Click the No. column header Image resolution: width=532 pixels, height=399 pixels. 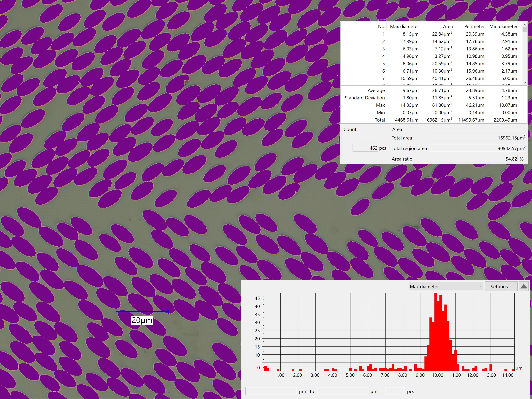pos(381,26)
